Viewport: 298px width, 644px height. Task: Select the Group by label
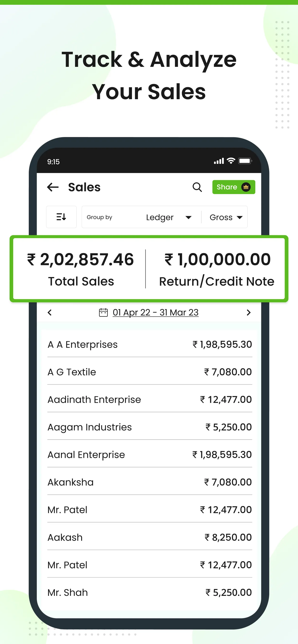99,217
